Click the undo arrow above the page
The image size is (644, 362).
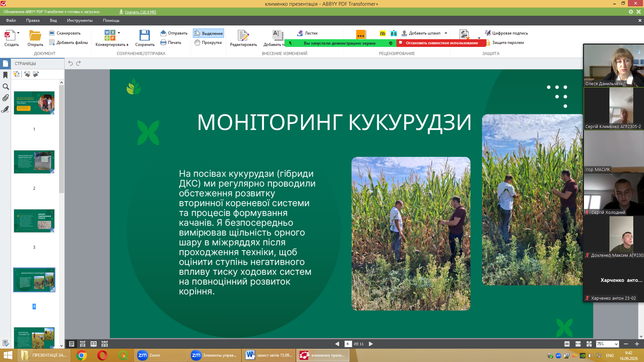(x=70, y=63)
